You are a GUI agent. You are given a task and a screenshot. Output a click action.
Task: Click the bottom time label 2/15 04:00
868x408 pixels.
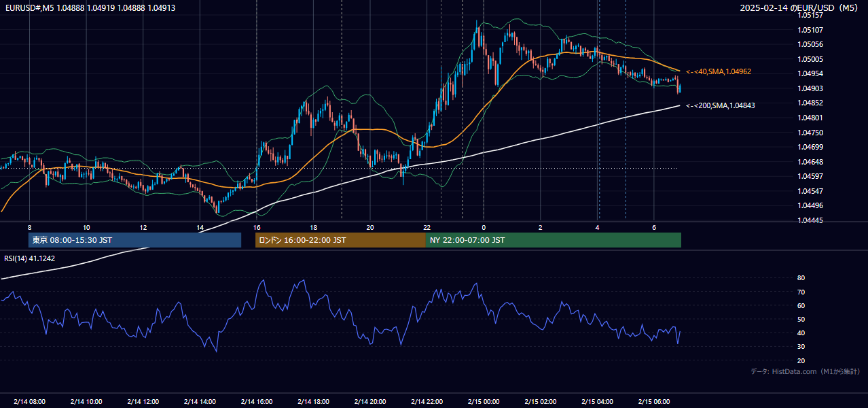point(597,401)
